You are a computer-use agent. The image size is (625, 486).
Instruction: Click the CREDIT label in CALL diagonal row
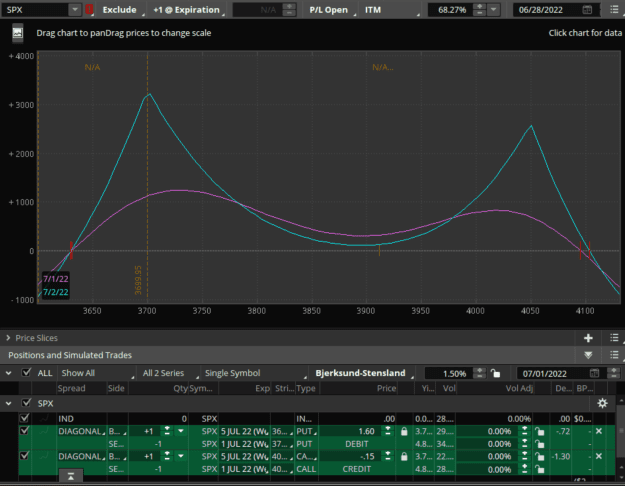click(356, 469)
